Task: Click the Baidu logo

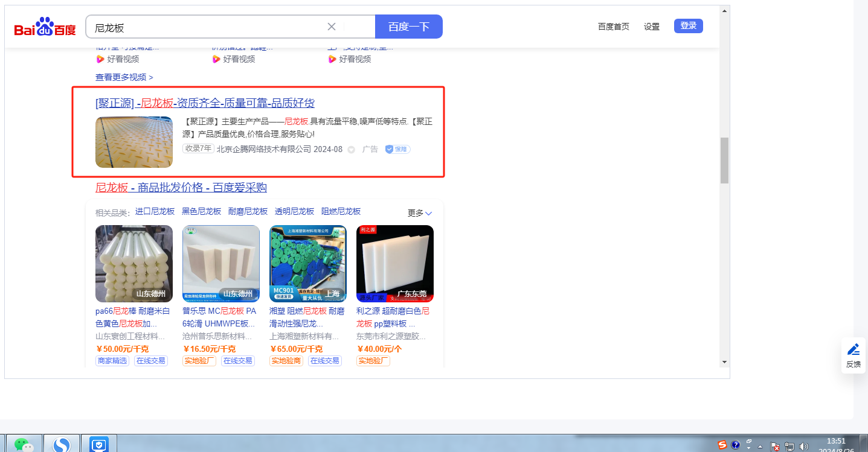Action: pyautogui.click(x=45, y=27)
